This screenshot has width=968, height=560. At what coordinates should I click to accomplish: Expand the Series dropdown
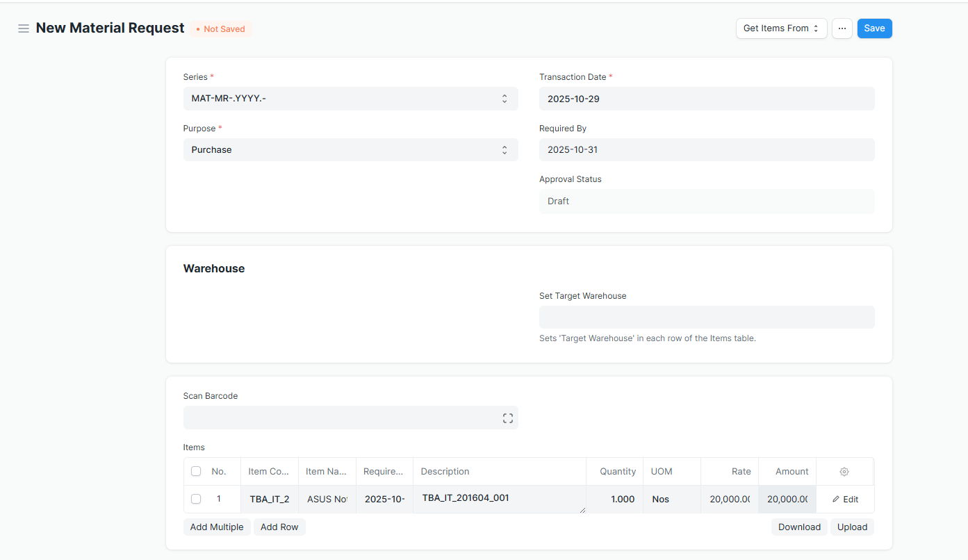[x=350, y=99]
